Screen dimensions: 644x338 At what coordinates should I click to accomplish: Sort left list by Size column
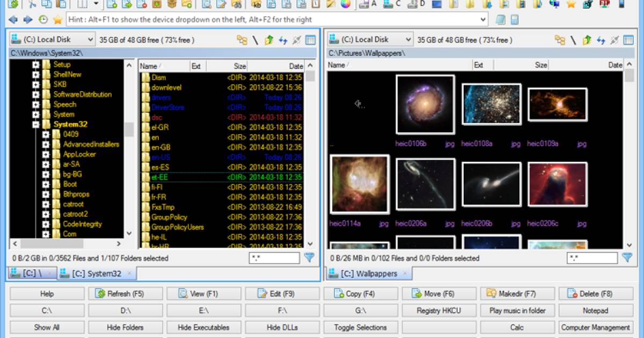[226, 66]
